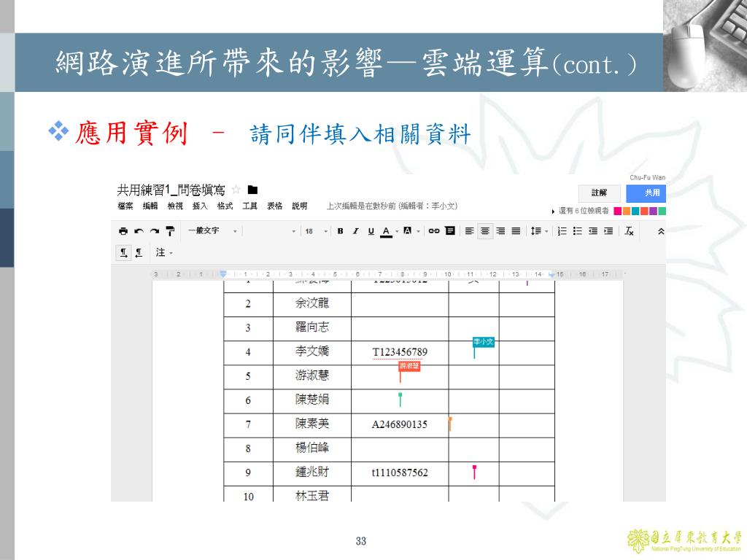Viewport: 747px width, 560px height.
Task: Click the table cell containing T123456789
Action: point(400,353)
